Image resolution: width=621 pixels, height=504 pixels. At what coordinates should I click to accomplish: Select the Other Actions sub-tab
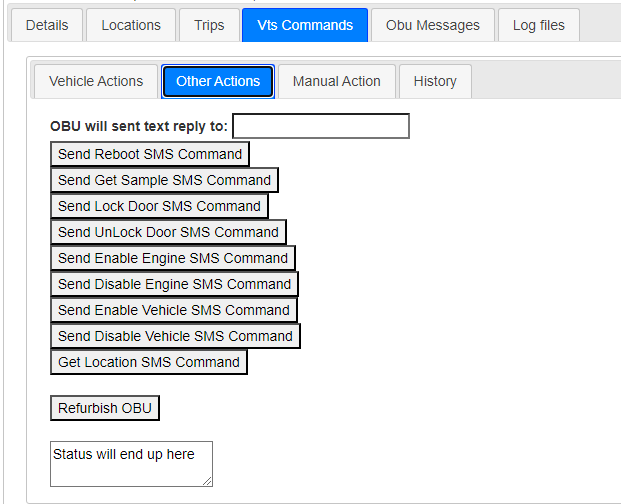[x=218, y=81]
